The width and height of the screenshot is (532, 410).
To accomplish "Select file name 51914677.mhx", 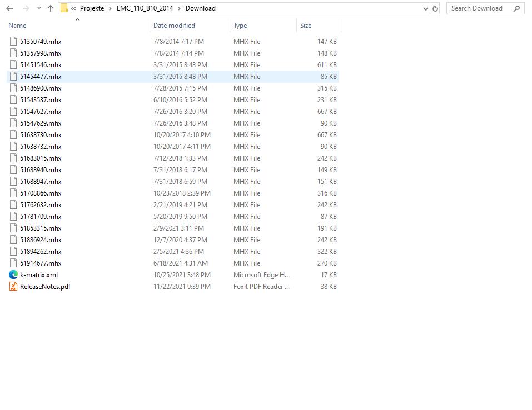I will 41,263.
